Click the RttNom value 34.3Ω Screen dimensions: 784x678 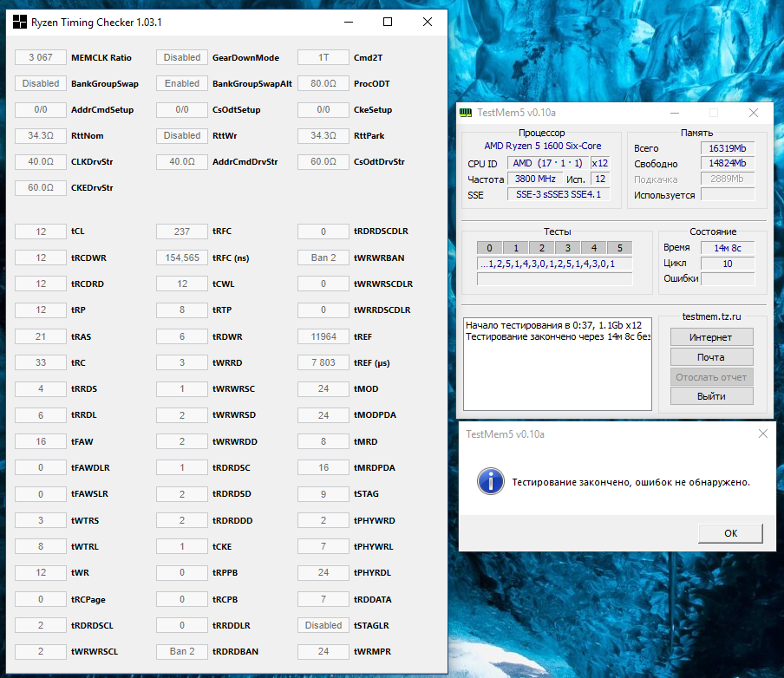pos(41,135)
